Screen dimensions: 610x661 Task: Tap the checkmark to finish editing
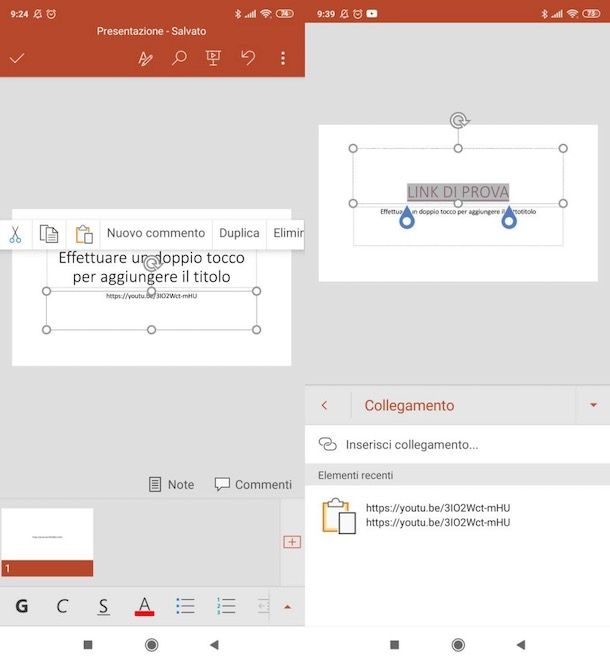17,58
